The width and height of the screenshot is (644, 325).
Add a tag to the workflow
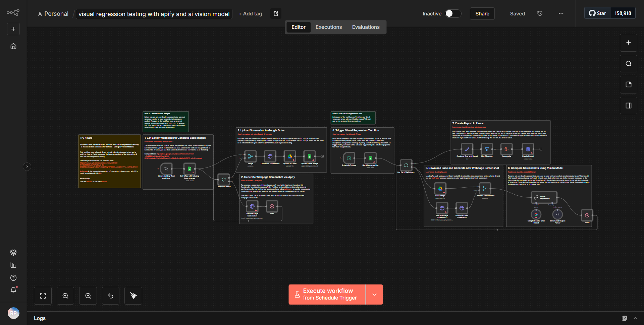pos(250,14)
